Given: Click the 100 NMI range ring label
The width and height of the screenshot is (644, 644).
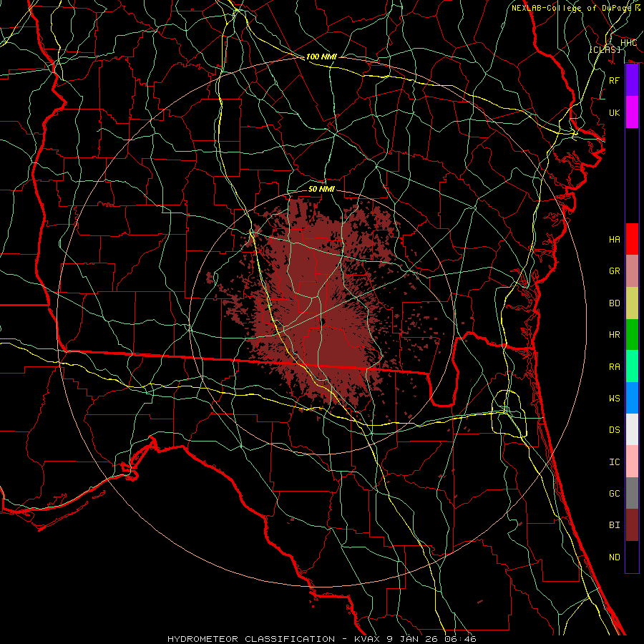Looking at the screenshot, I should click(x=321, y=57).
